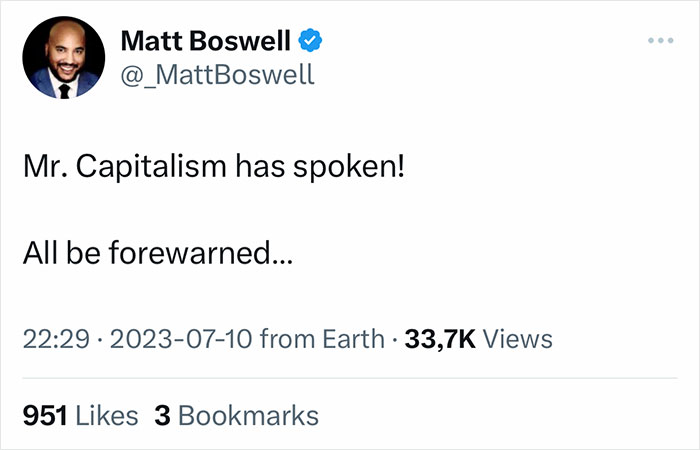Click the Matt Boswell display name

pyautogui.click(x=206, y=41)
